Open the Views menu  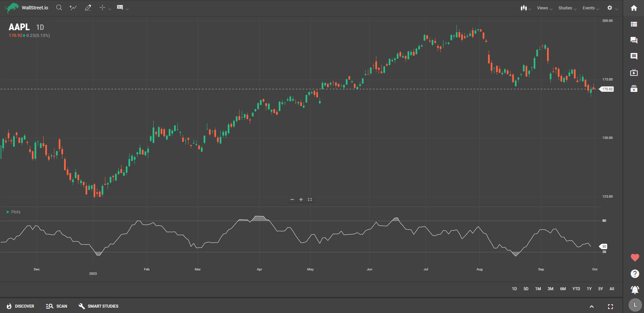[x=544, y=8]
